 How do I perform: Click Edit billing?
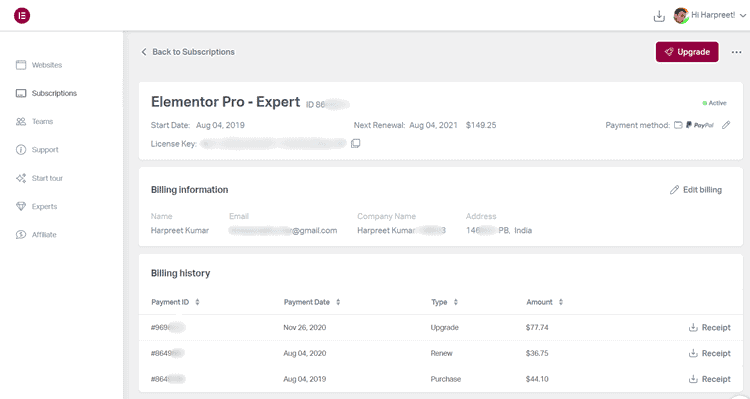tap(696, 189)
